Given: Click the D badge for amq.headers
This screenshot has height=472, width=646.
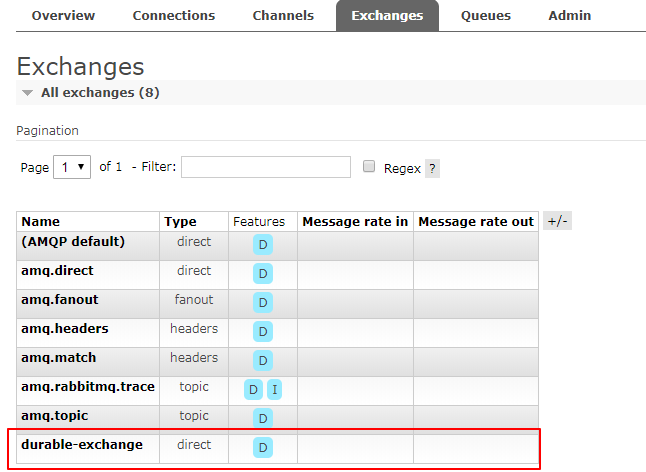Looking at the screenshot, I should 263,332.
